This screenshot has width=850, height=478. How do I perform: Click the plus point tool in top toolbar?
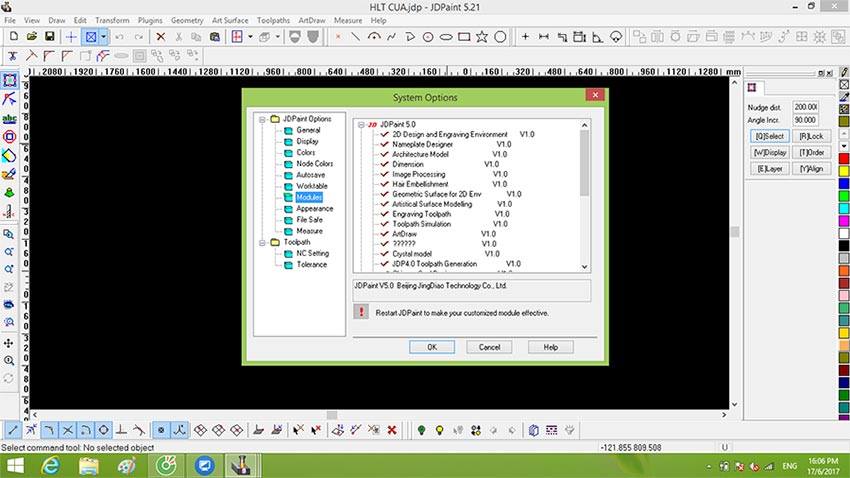pyautogui.click(x=525, y=37)
